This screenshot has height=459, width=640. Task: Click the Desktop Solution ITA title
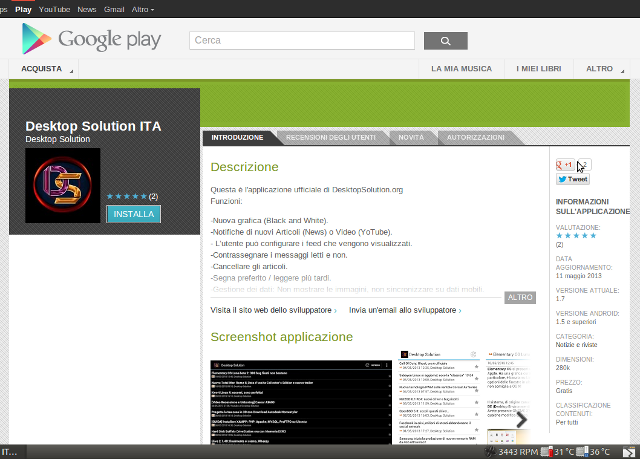point(93,126)
